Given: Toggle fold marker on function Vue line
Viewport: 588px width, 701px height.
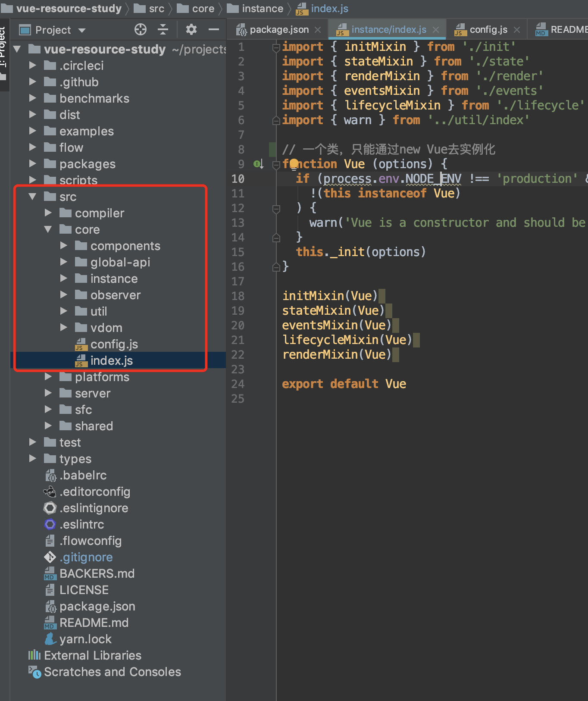Looking at the screenshot, I should (x=276, y=164).
